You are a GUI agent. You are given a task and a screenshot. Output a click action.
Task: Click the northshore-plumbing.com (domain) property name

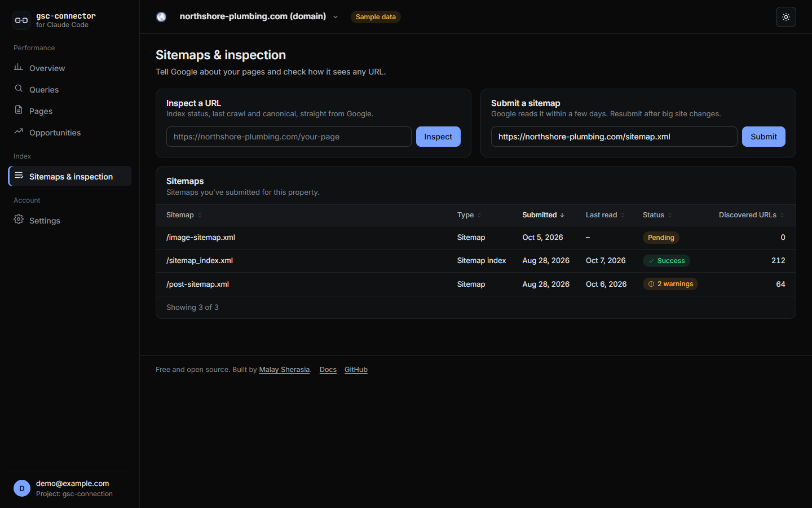coord(253,16)
